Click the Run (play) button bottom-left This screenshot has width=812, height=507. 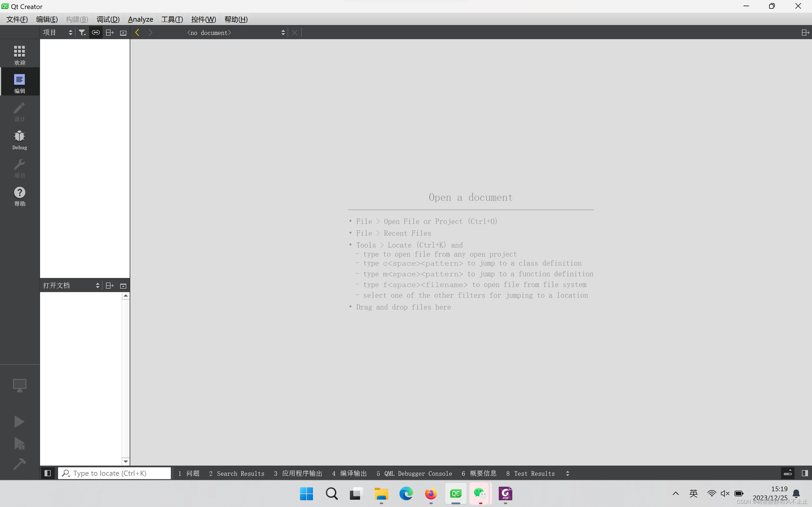19,421
